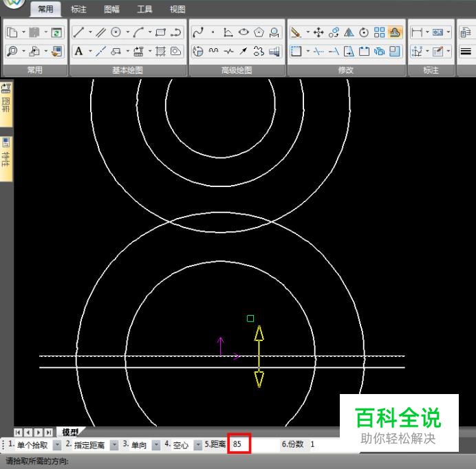The image size is (476, 469).
Task: Click the Text tool icon
Action: pos(78,51)
